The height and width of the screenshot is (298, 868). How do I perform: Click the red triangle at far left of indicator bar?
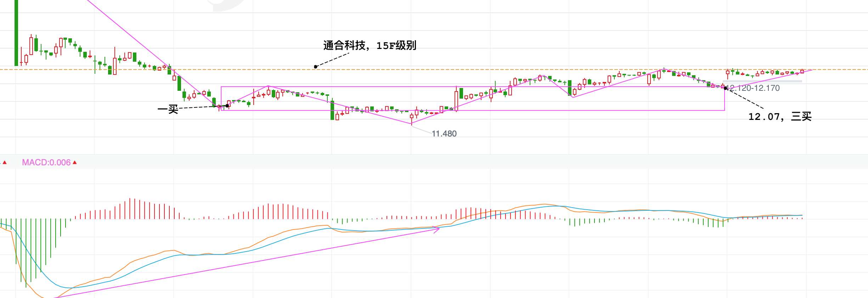5,162
